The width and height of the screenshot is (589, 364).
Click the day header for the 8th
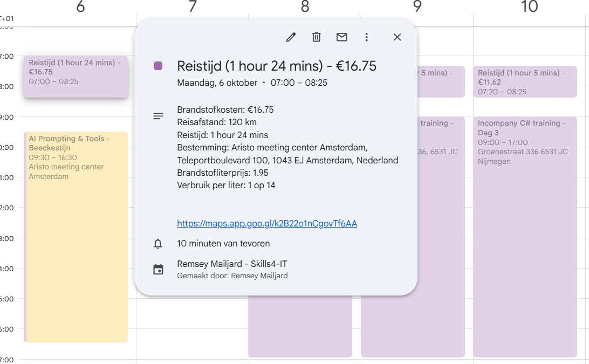[305, 8]
